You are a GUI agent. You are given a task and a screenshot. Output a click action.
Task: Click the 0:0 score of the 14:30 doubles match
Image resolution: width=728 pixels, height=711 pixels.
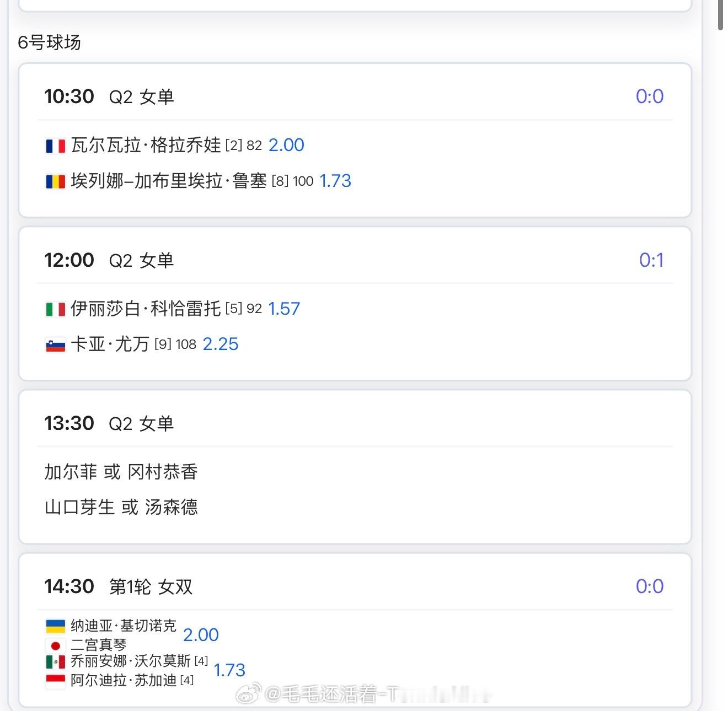(x=650, y=586)
